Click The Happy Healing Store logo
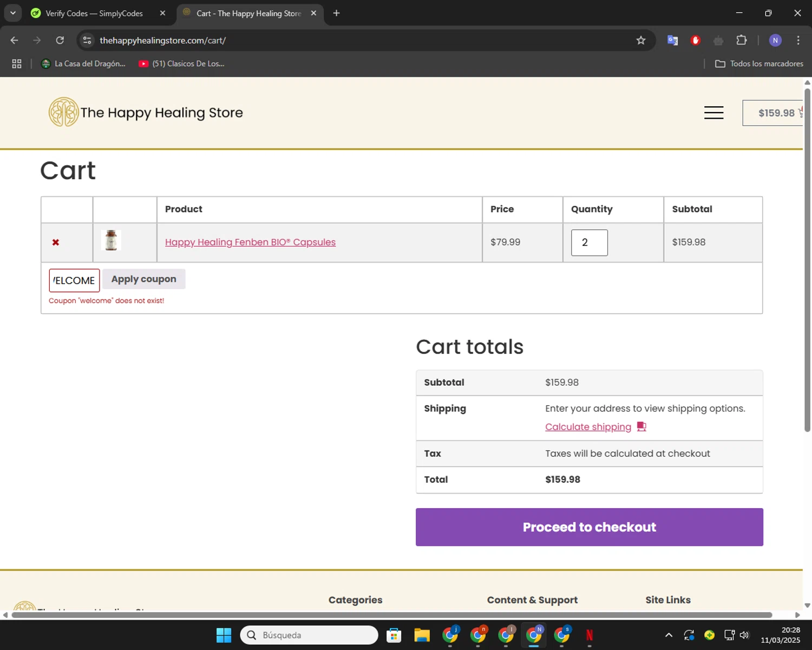This screenshot has width=812, height=650. tap(146, 112)
